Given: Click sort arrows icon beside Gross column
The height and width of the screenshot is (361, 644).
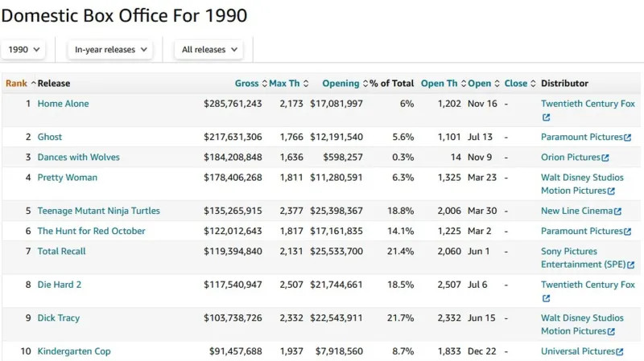Looking at the screenshot, I should [264, 84].
